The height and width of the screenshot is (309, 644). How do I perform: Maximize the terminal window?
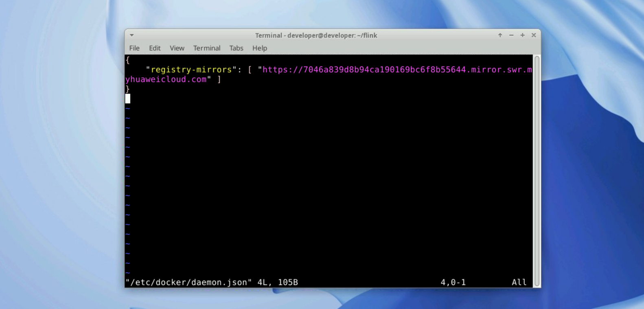point(522,35)
